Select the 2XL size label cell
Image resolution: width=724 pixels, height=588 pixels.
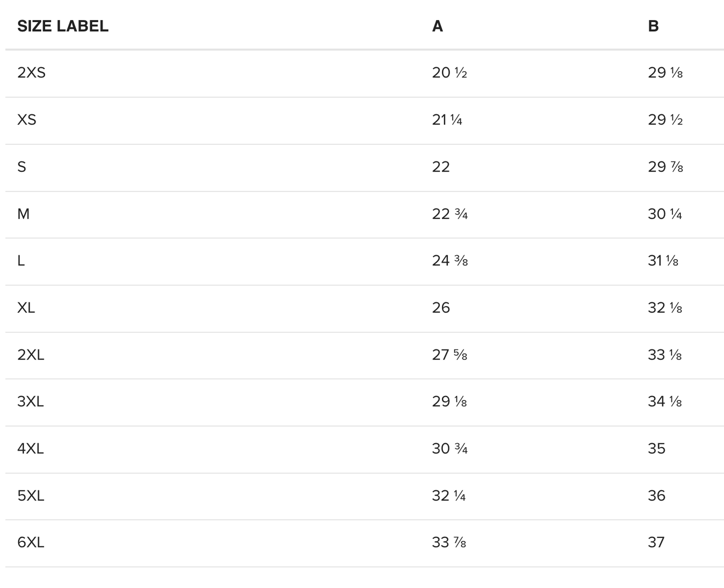click(31, 355)
